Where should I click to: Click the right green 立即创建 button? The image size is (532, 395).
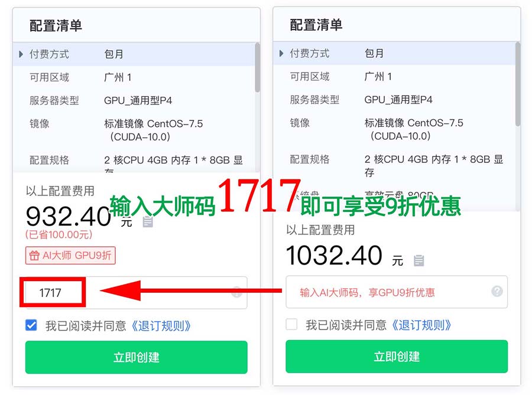click(x=397, y=356)
